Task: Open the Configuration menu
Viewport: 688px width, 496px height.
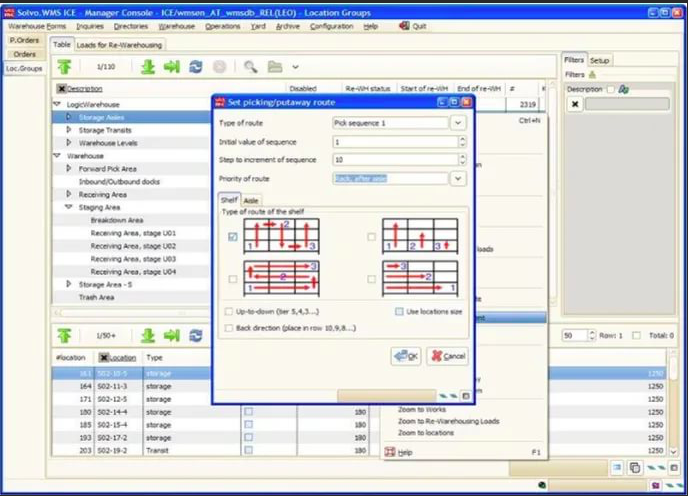Action: click(331, 26)
